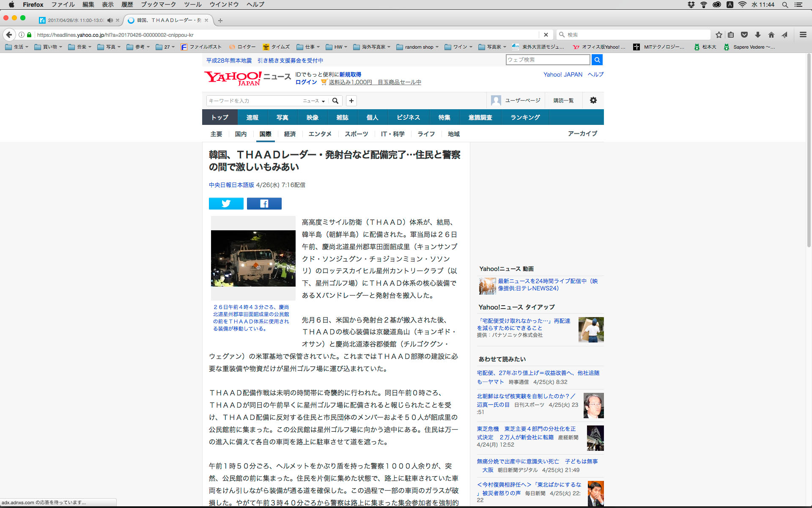Click the blue web search magnifier button

coord(597,60)
